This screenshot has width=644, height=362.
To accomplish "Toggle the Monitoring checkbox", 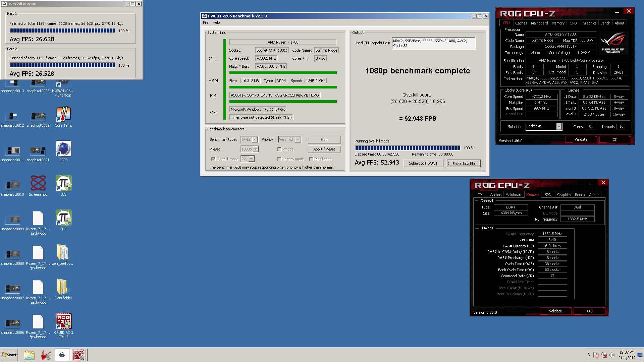I will click(311, 159).
